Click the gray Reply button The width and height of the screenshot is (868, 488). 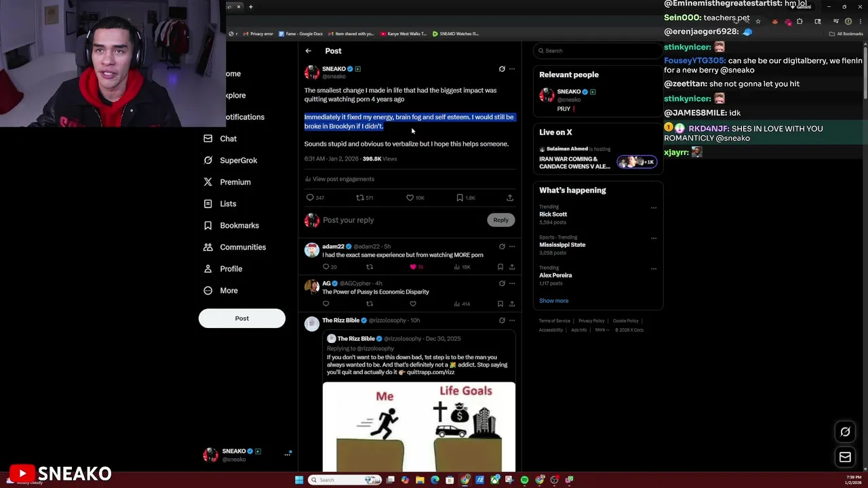(x=500, y=220)
